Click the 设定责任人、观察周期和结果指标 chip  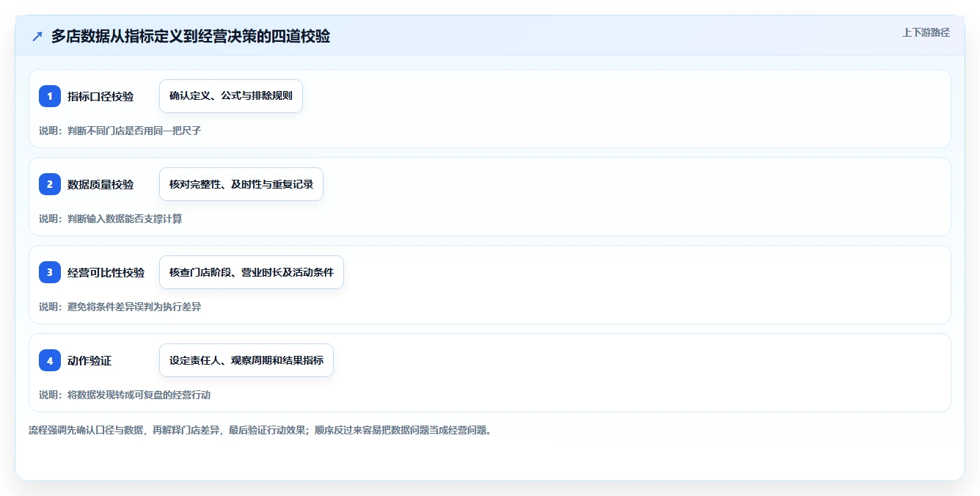click(x=246, y=360)
